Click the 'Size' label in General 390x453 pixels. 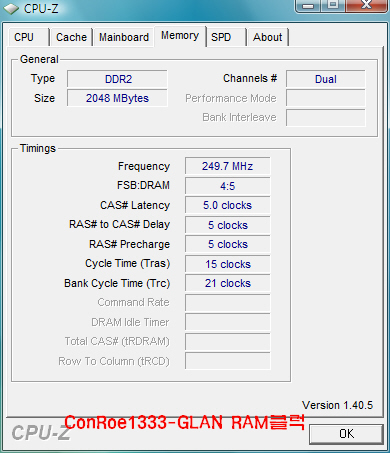44,98
